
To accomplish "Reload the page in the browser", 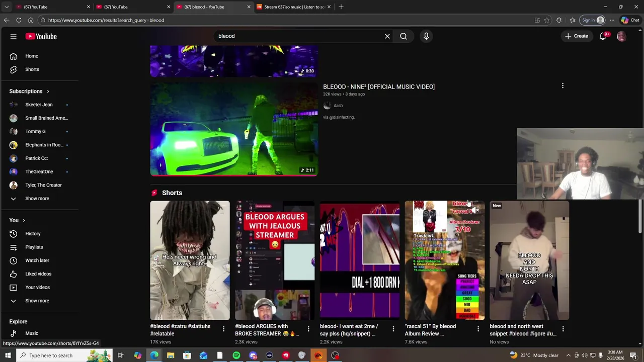I will click(x=19, y=20).
